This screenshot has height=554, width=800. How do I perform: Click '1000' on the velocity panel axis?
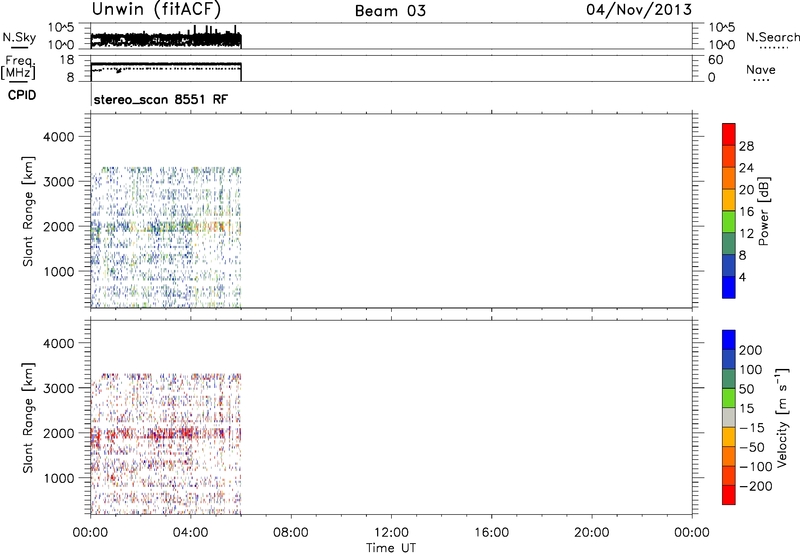point(59,478)
